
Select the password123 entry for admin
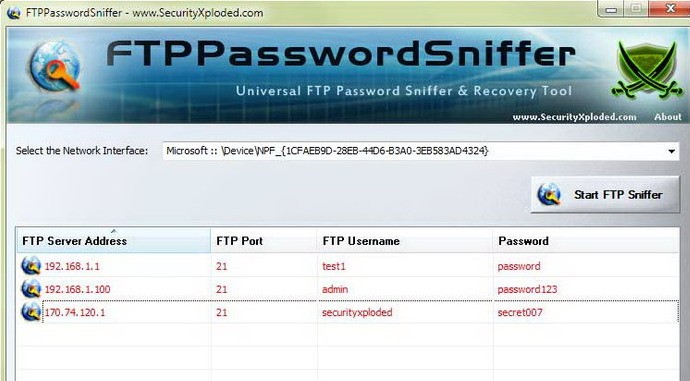click(x=527, y=289)
